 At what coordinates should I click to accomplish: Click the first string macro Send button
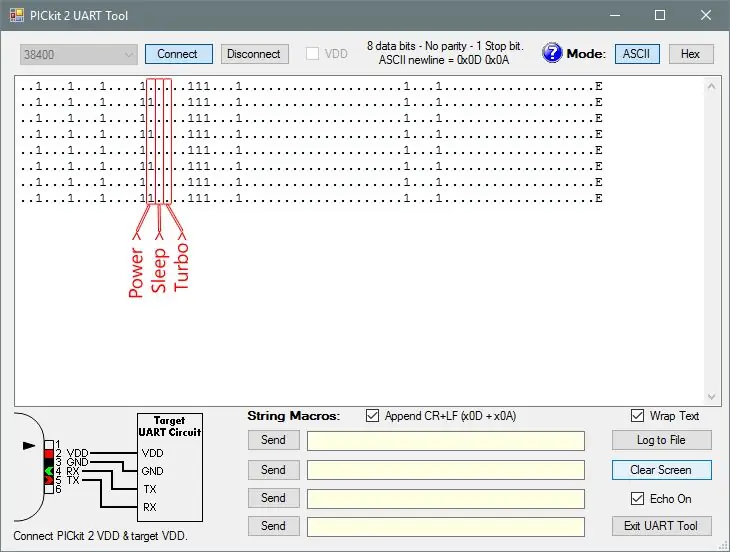coord(274,440)
